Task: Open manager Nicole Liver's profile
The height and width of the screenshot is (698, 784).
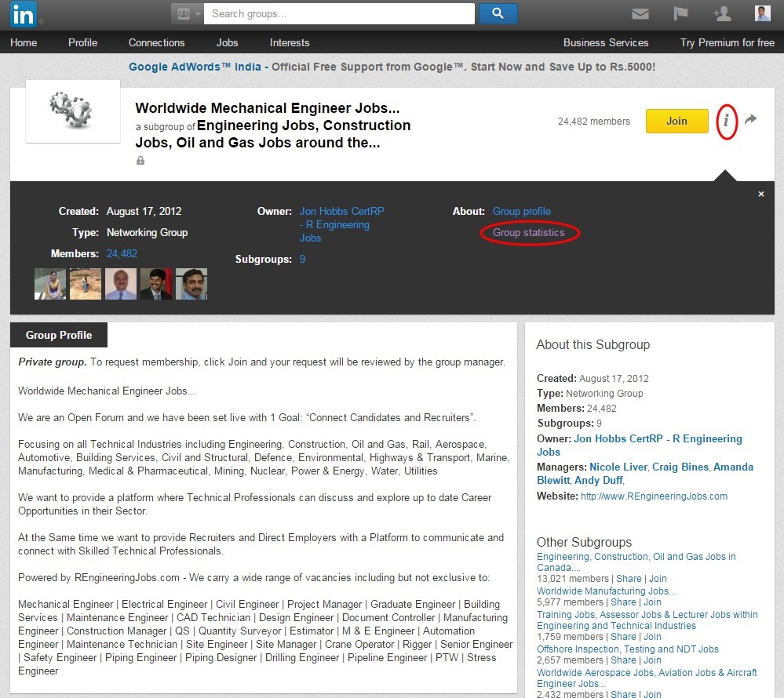Action: (618, 467)
